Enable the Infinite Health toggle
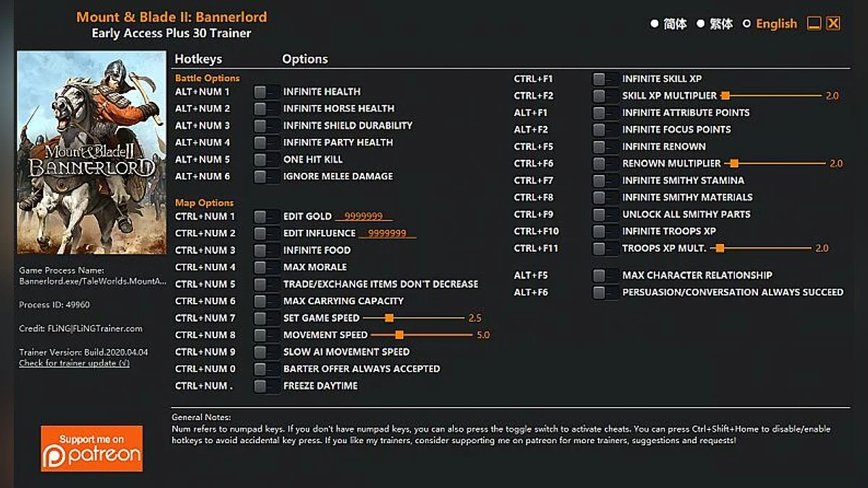 coord(266,92)
